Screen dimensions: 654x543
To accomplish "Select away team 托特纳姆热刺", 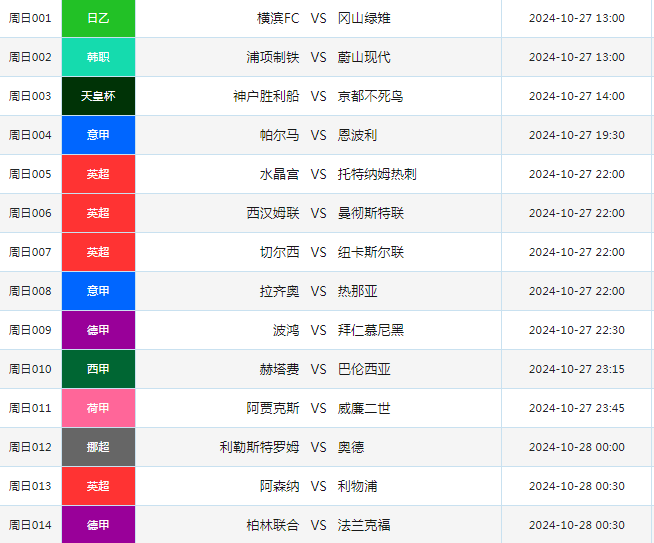I will (377, 174).
